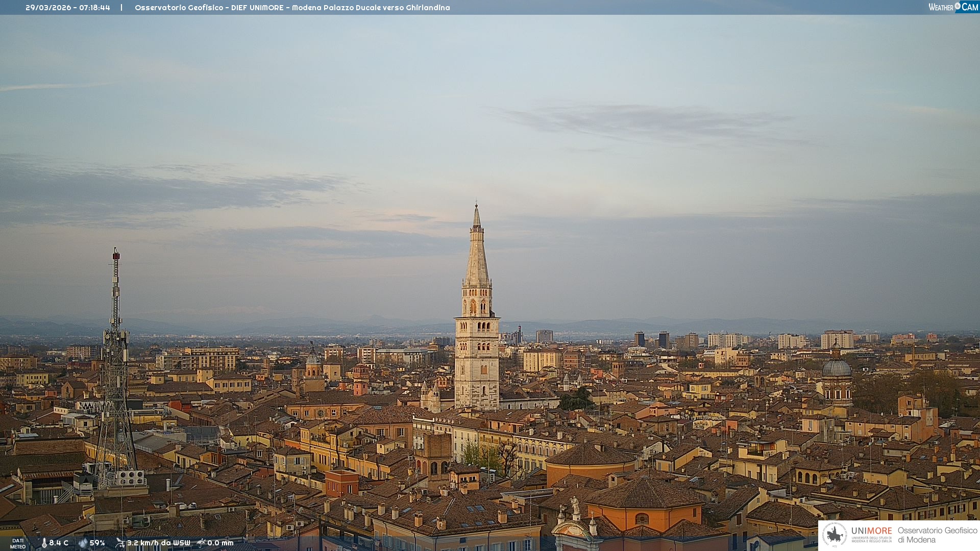Image resolution: width=980 pixels, height=551 pixels.
Task: Click the thermometer temperature icon
Action: (44, 543)
